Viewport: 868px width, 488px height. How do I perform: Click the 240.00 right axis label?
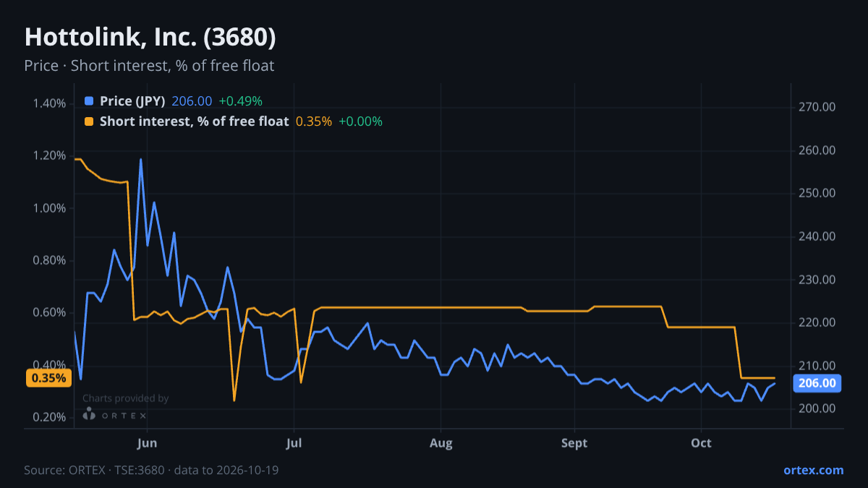pyautogui.click(x=817, y=236)
